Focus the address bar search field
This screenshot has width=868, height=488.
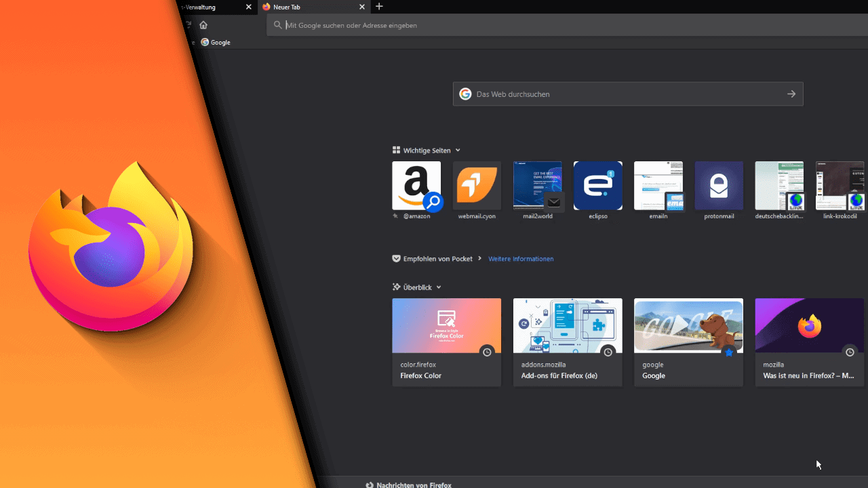coord(567,25)
